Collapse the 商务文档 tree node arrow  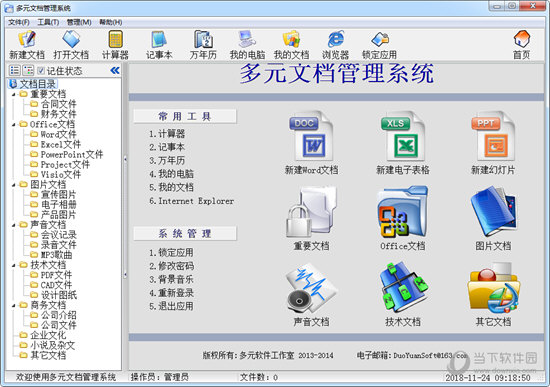point(13,306)
